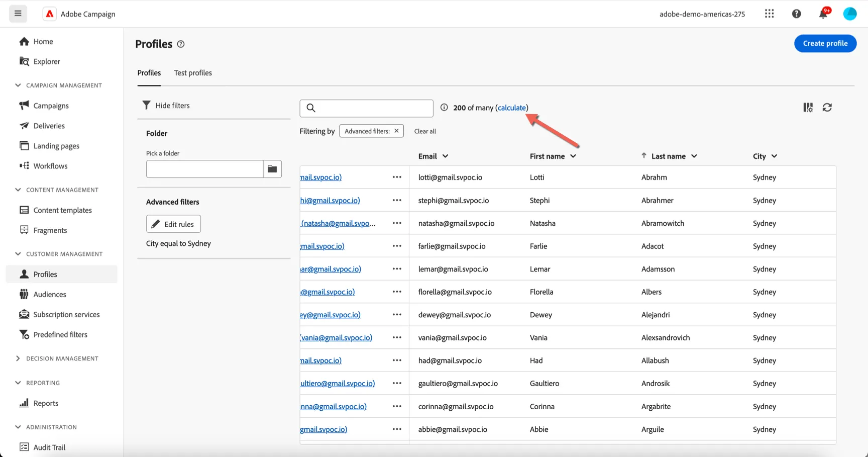
Task: Open more actions for natasha row
Action: [x=397, y=223]
